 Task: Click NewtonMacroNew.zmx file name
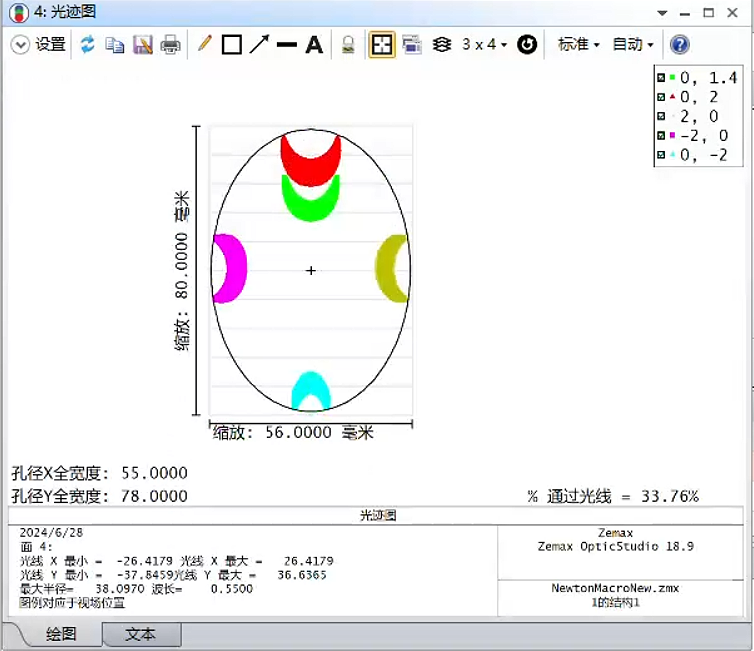pyautogui.click(x=615, y=588)
